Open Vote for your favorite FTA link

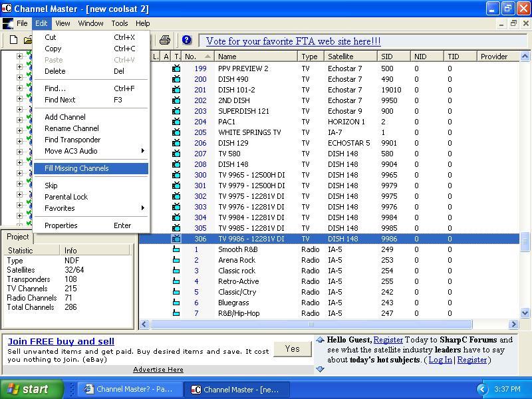coord(293,41)
